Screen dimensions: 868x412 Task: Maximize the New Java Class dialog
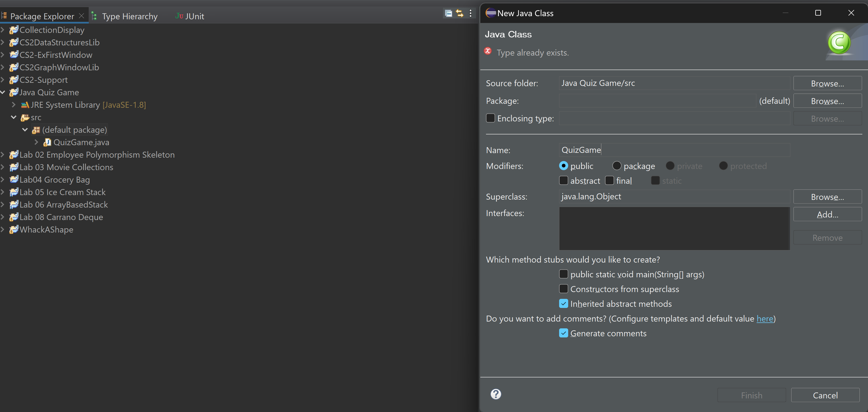click(818, 13)
